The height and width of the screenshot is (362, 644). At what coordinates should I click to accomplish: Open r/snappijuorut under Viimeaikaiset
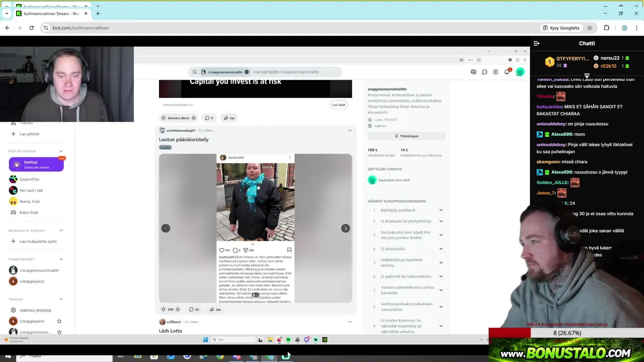32,281
